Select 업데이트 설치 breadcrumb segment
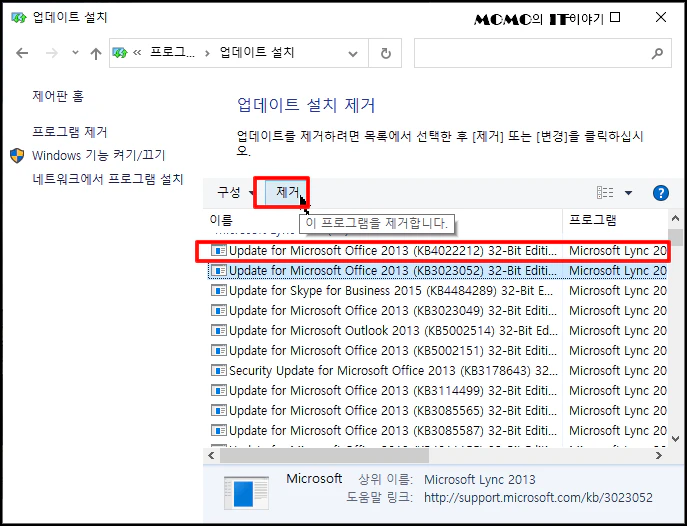This screenshot has height=526, width=687. pos(257,53)
